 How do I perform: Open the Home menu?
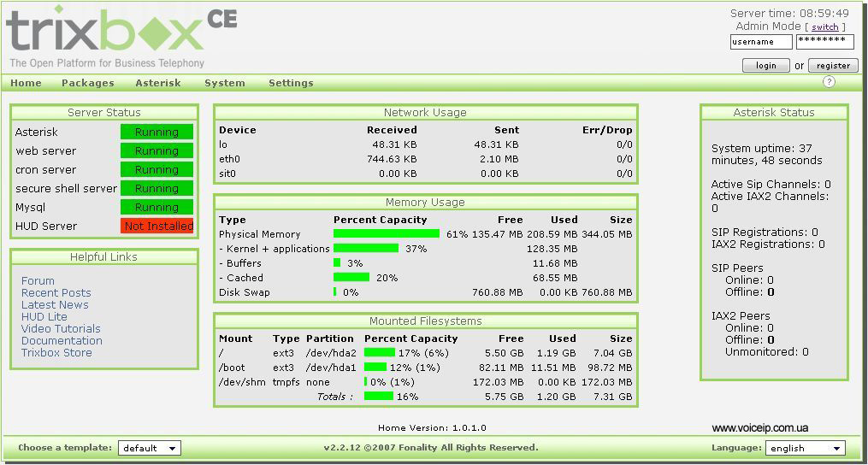tap(26, 83)
